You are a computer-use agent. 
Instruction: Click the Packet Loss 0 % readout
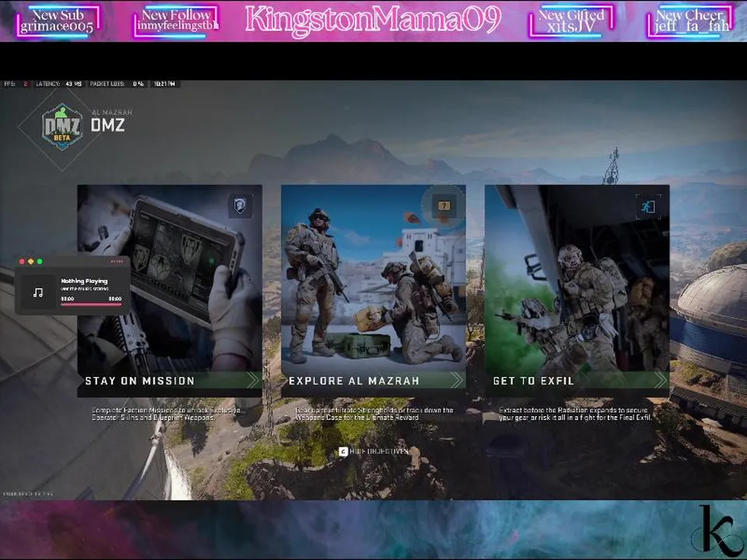117,84
